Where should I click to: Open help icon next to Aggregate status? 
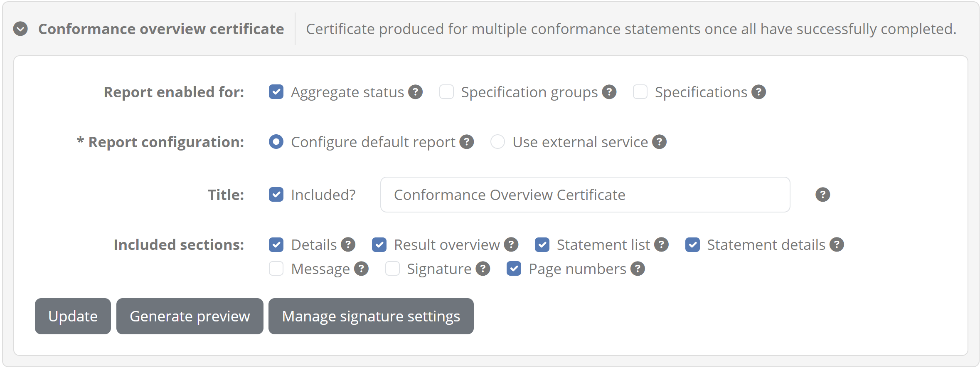[x=415, y=92]
